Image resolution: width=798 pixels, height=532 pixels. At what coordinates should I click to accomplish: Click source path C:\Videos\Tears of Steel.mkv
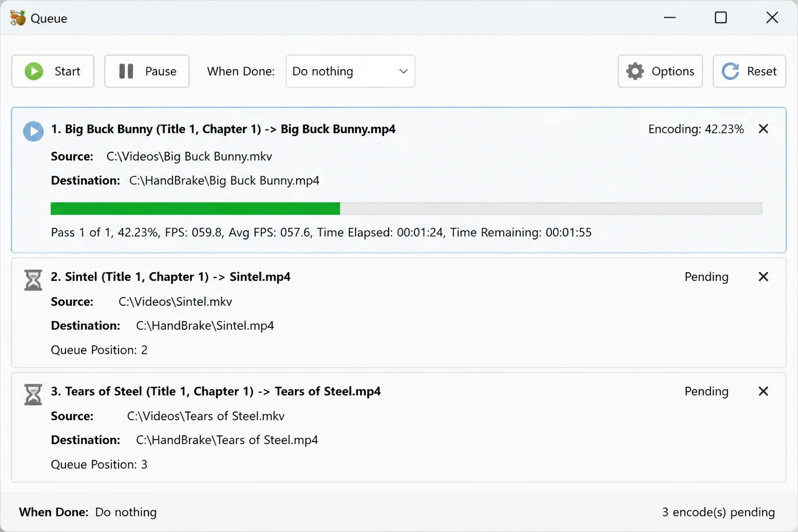(x=206, y=416)
